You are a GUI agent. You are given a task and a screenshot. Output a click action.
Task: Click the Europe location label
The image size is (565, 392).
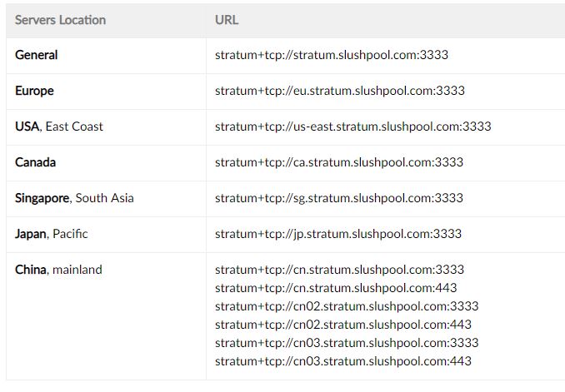click(34, 91)
